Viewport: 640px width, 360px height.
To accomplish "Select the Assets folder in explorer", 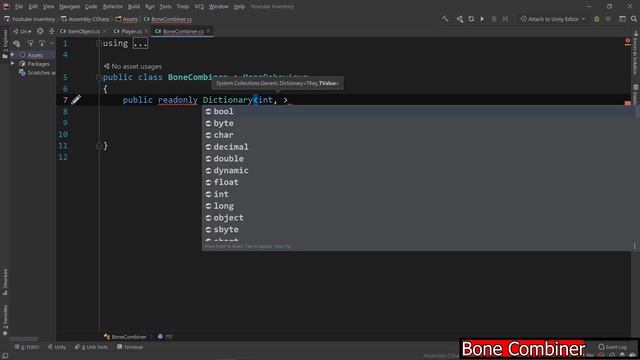I will click(x=35, y=55).
